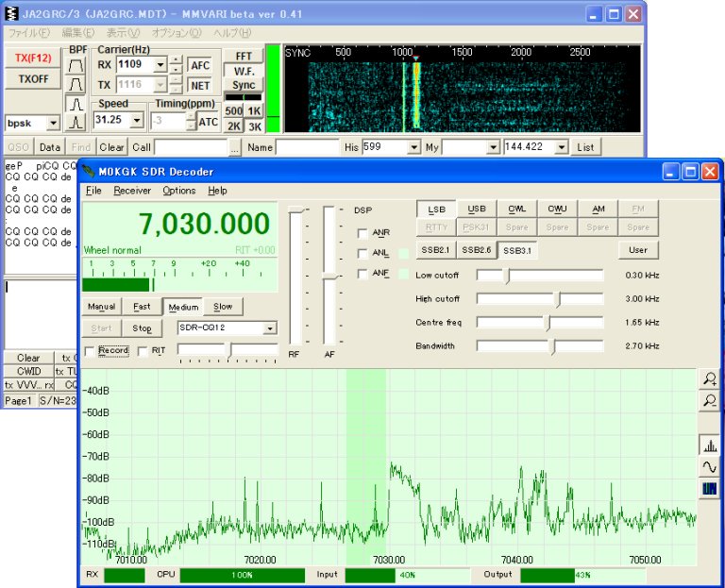Click the zoom out magnifier on spectrum
This screenshot has height=588, width=725.
(710, 400)
